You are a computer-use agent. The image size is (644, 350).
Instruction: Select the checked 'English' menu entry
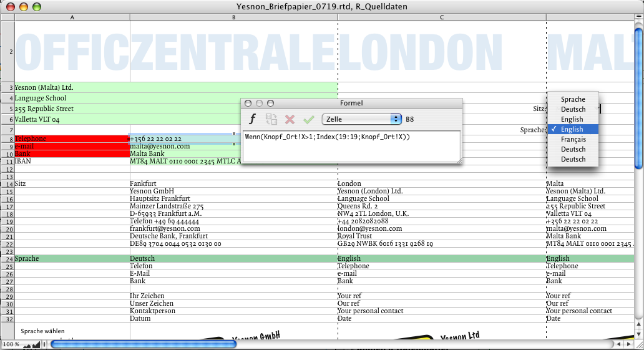pyautogui.click(x=572, y=129)
